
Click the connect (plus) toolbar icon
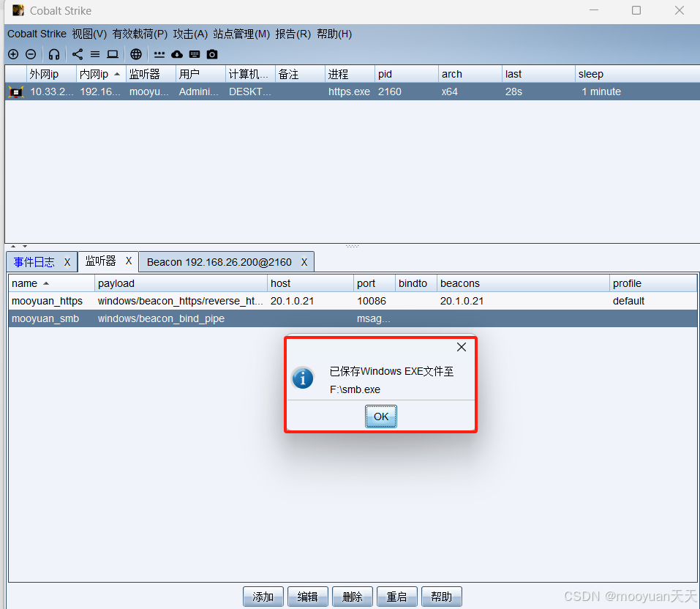[13, 54]
